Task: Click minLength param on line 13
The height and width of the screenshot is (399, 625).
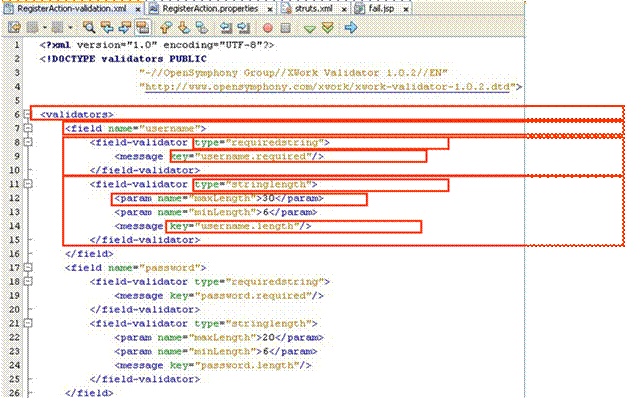Action: point(216,212)
